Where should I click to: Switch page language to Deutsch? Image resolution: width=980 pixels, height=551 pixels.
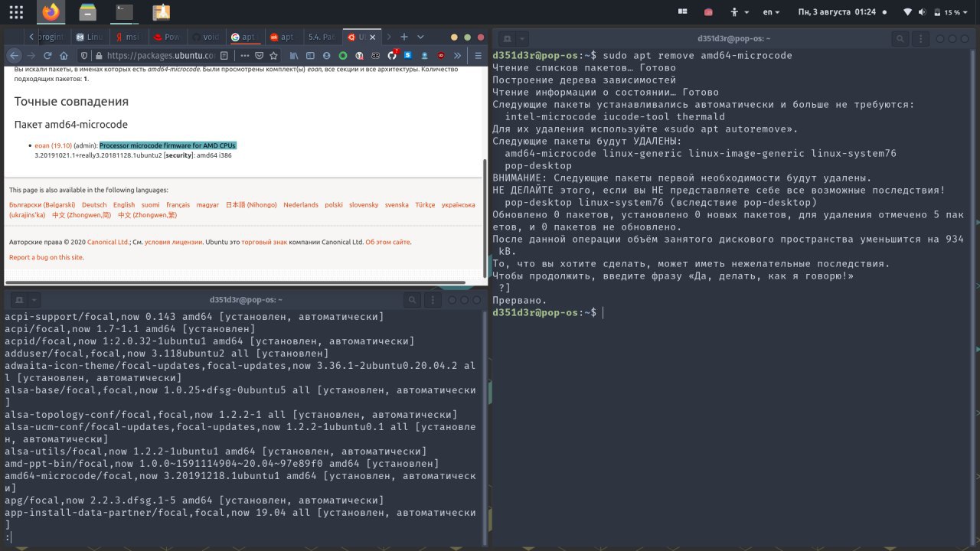[94, 204]
